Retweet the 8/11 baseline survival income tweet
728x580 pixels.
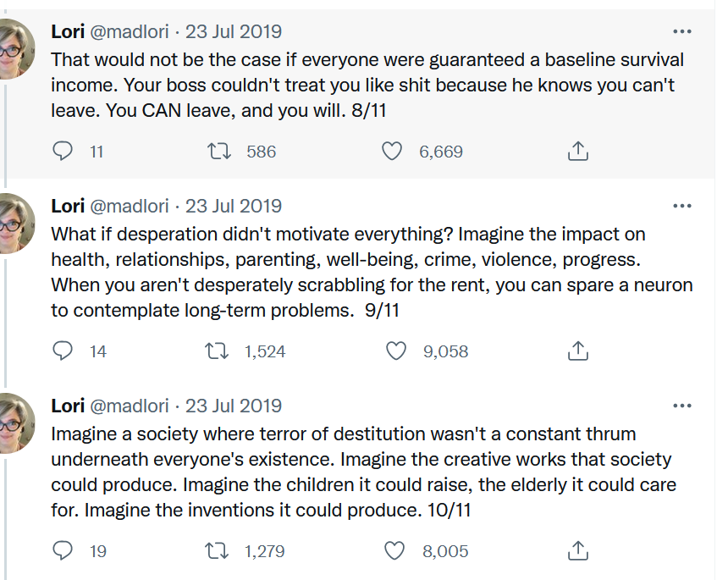point(218,152)
